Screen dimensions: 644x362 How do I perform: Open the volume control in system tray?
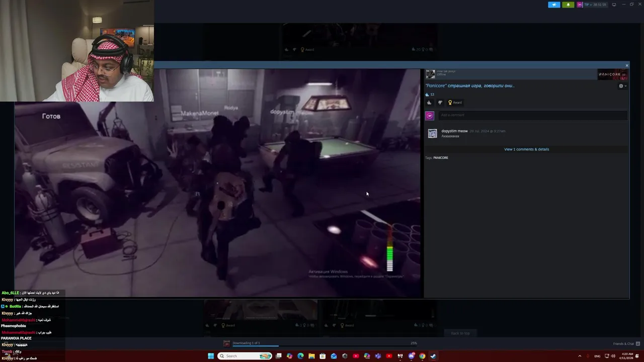pyautogui.click(x=613, y=356)
